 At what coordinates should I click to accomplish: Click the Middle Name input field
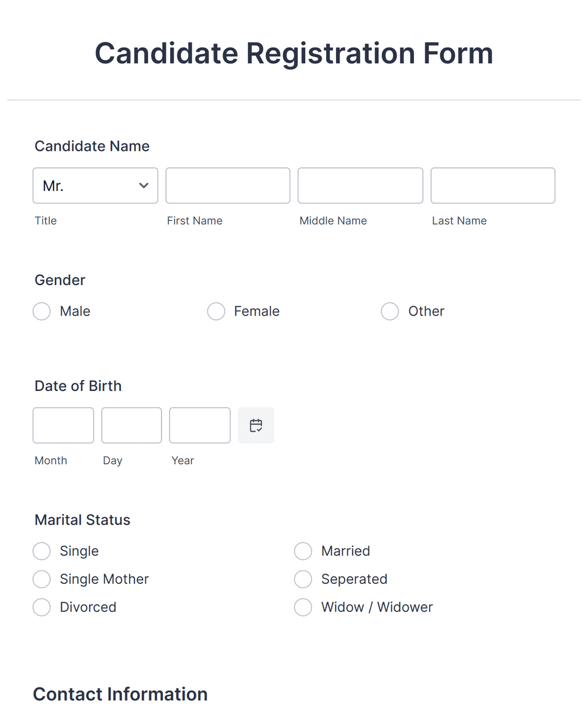point(360,185)
